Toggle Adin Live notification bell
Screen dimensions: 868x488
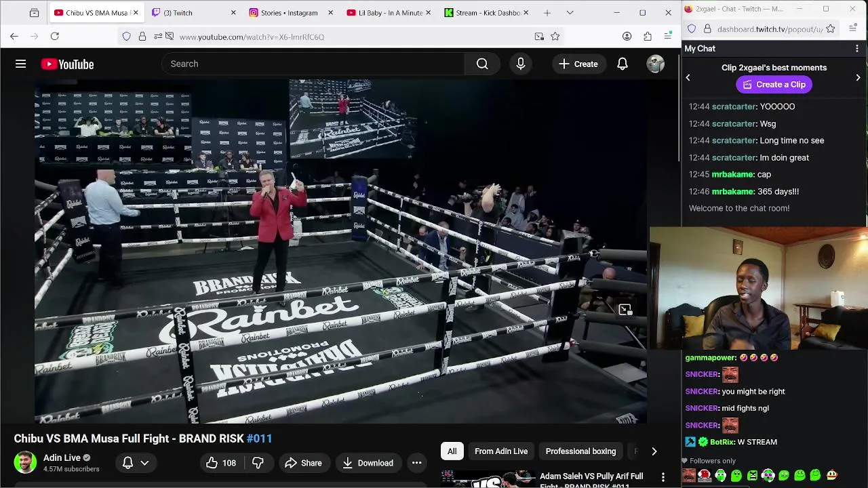coord(127,463)
